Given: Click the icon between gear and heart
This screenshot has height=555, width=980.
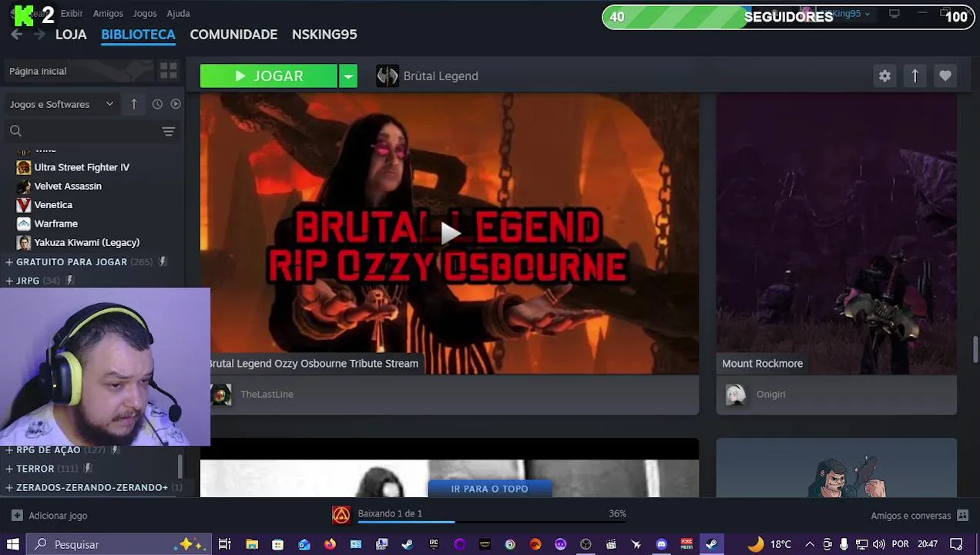Looking at the screenshot, I should 915,76.
